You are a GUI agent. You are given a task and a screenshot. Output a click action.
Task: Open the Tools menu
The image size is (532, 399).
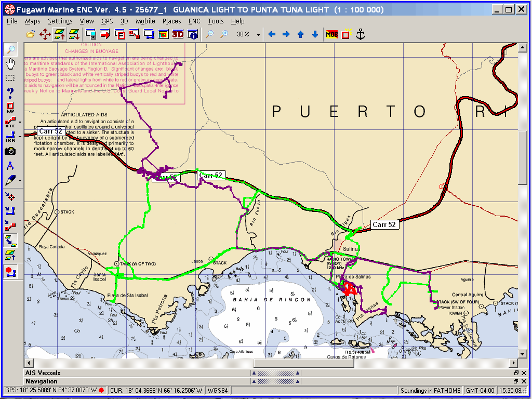216,21
